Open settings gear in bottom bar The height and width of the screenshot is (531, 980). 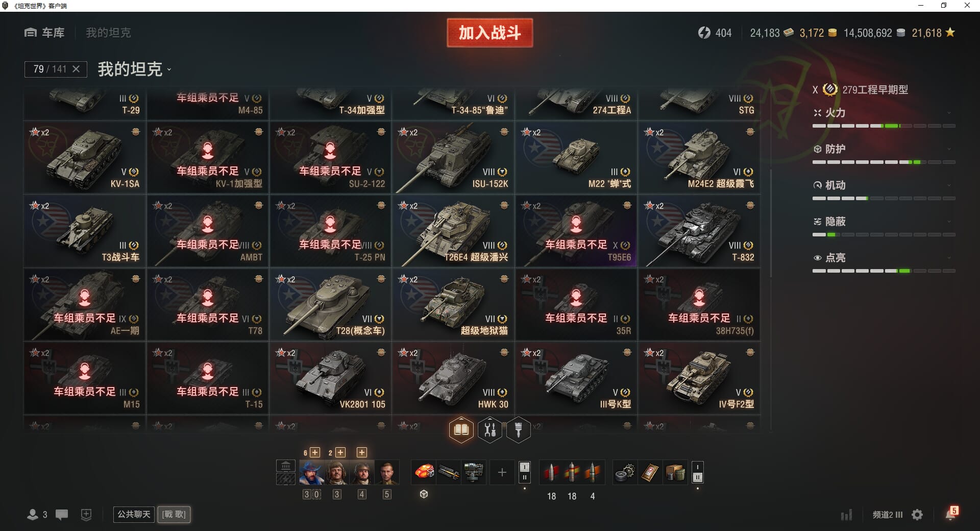(x=917, y=515)
